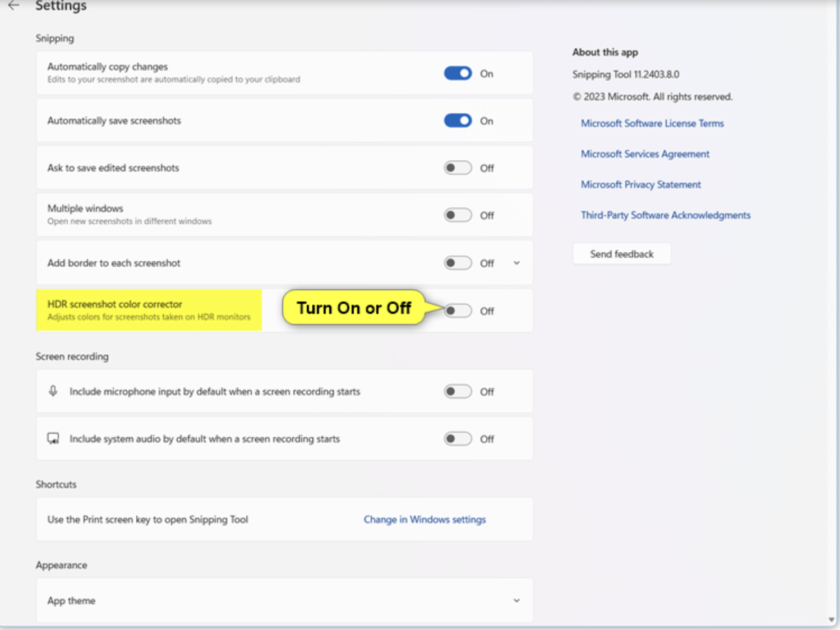Open Change in Windows settings link

click(x=424, y=520)
